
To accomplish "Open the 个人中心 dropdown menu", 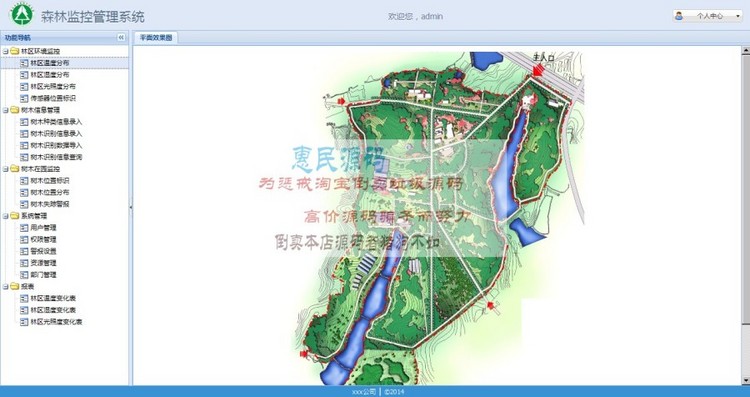I will [x=708, y=16].
